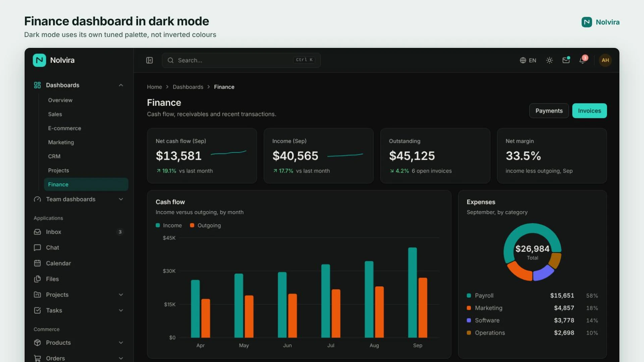Click the Team dashboards gauge icon
Viewport: 644px width, 362px height.
point(37,199)
